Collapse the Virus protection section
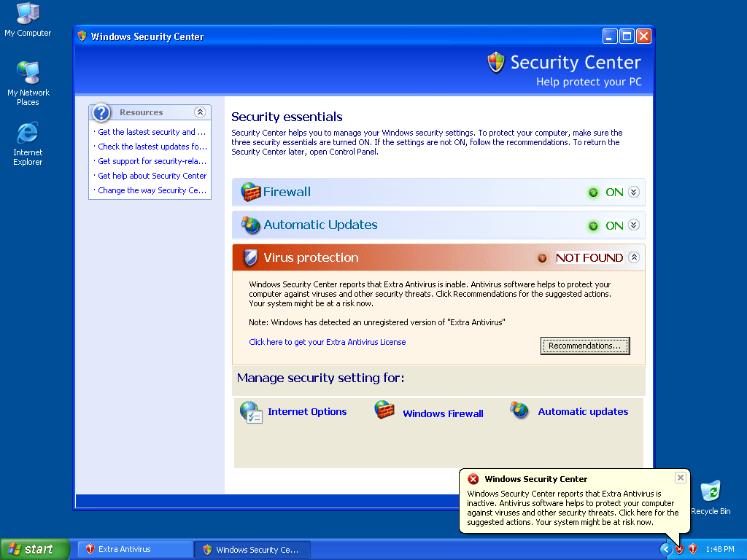747x560 pixels. (633, 257)
